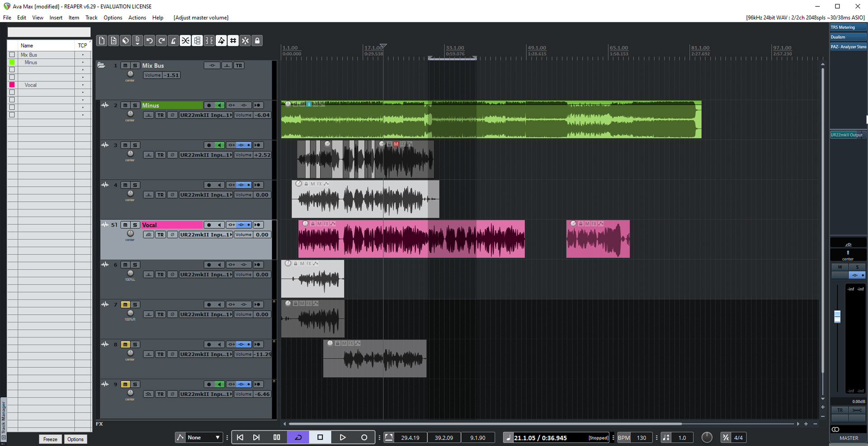The height and width of the screenshot is (446, 868).
Task: Toggle move envelope points with items icon
Action: [222, 41]
